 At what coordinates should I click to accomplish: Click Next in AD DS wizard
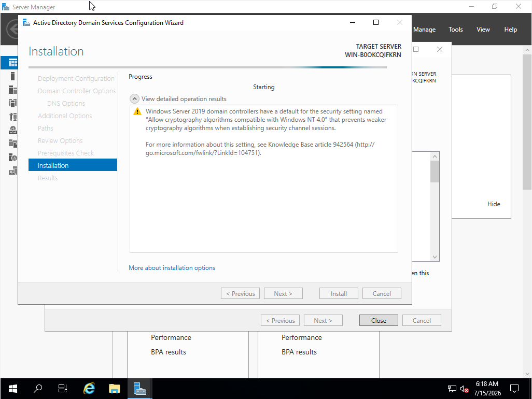tap(283, 294)
